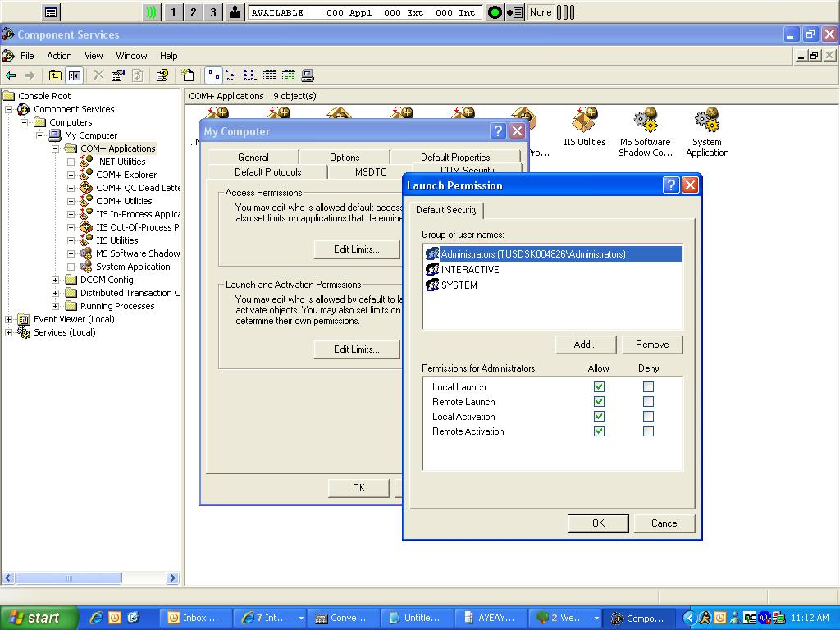
Task: Click the green signal icon in top bar
Action: (152, 12)
